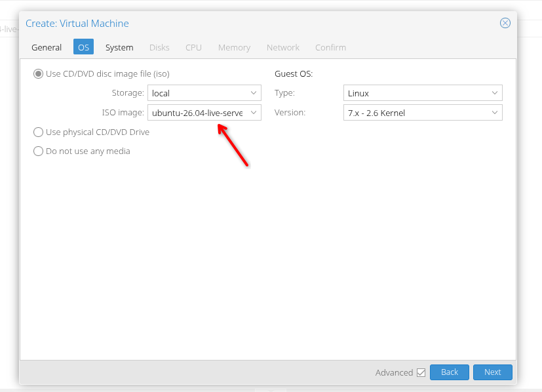Viewport: 542px width, 392px height.
Task: Click the 'Version:' field label
Action: point(290,113)
